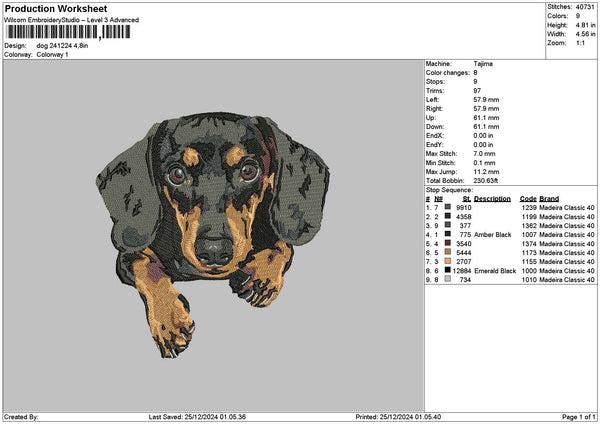This screenshot has height=424, width=600.
Task: Click 'Last Saved: 25/12/2024 01.05.36' footer text
Action: pyautogui.click(x=197, y=417)
